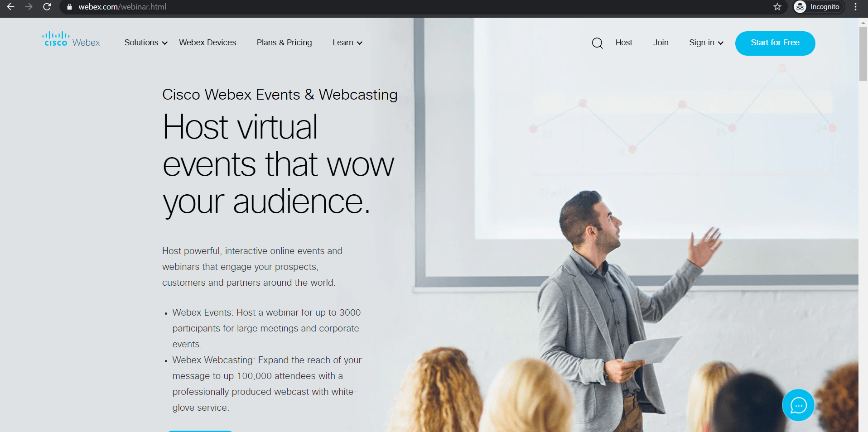The height and width of the screenshot is (432, 868).
Task: Click the browser forward arrow
Action: [x=29, y=7]
